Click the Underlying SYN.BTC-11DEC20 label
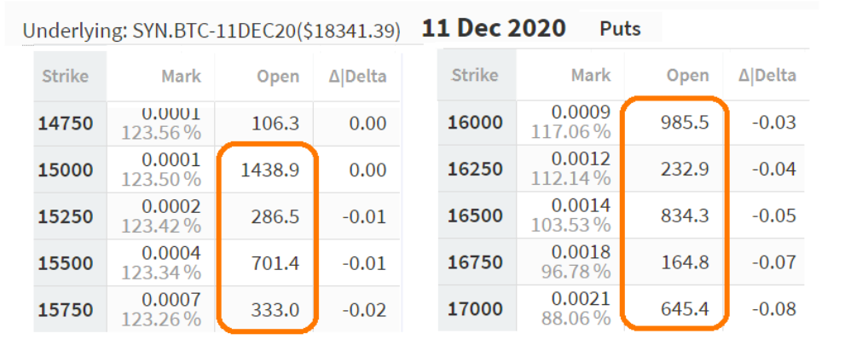Image resolution: width=868 pixels, height=345 pixels. 211,32
